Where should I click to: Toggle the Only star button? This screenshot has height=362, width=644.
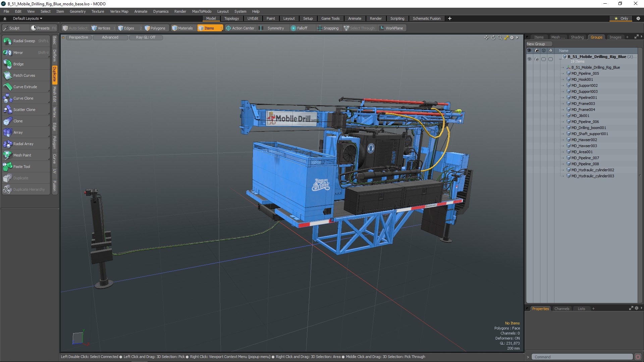point(621,18)
